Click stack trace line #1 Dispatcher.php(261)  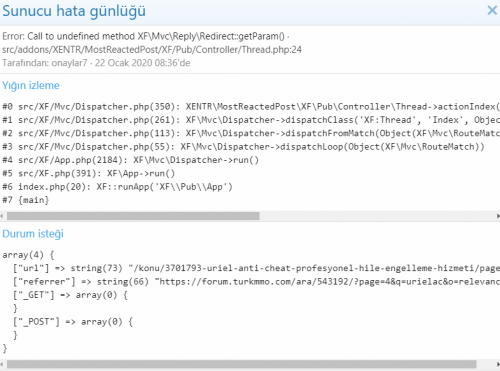click(x=251, y=120)
